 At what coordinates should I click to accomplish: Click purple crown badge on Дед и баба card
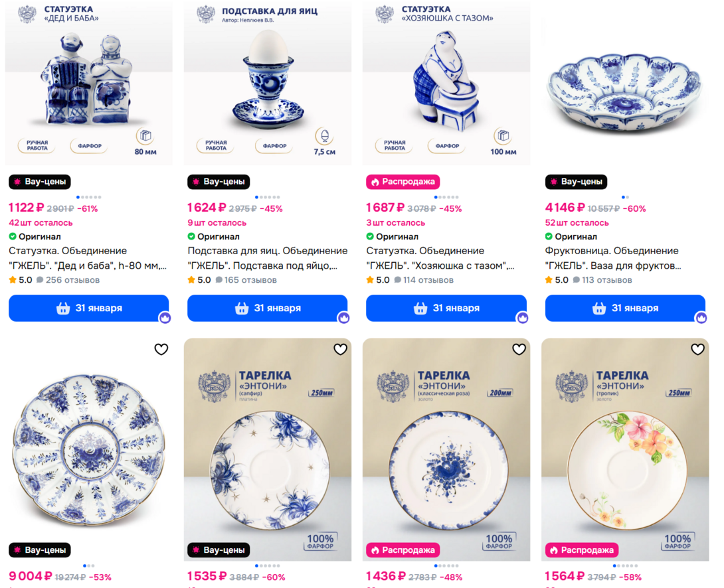click(165, 318)
